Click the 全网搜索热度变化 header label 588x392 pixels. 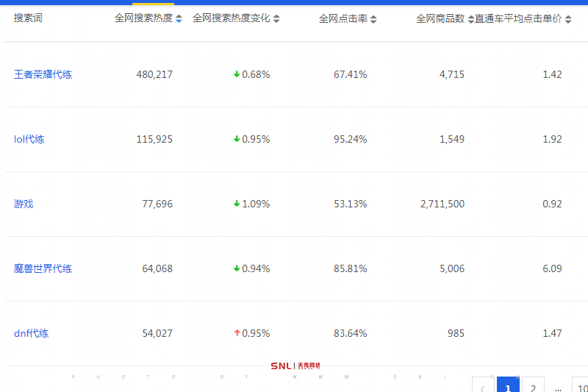tap(232, 18)
